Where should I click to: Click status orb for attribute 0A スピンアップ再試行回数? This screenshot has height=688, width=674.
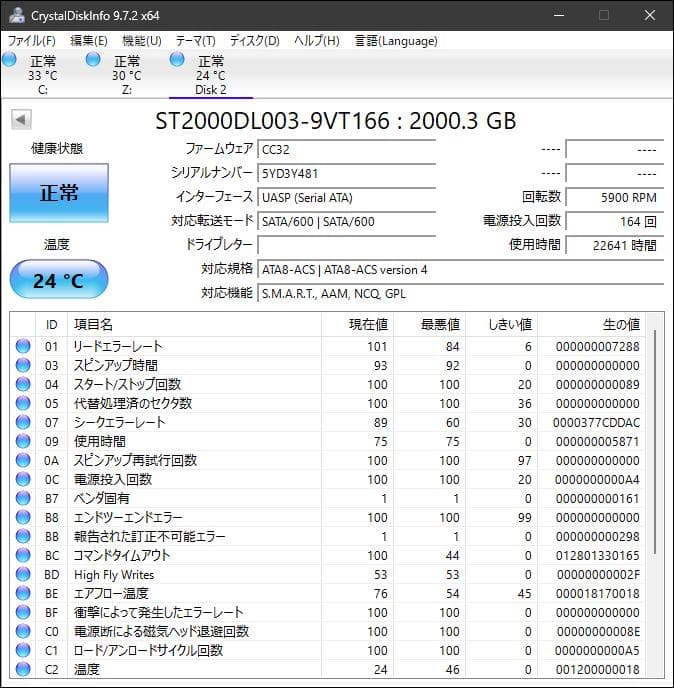coord(23,460)
